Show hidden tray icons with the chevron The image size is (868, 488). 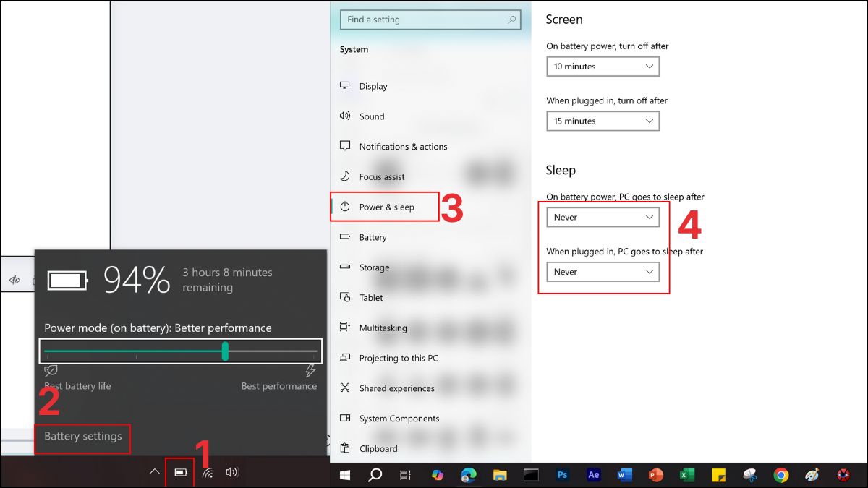(x=154, y=472)
